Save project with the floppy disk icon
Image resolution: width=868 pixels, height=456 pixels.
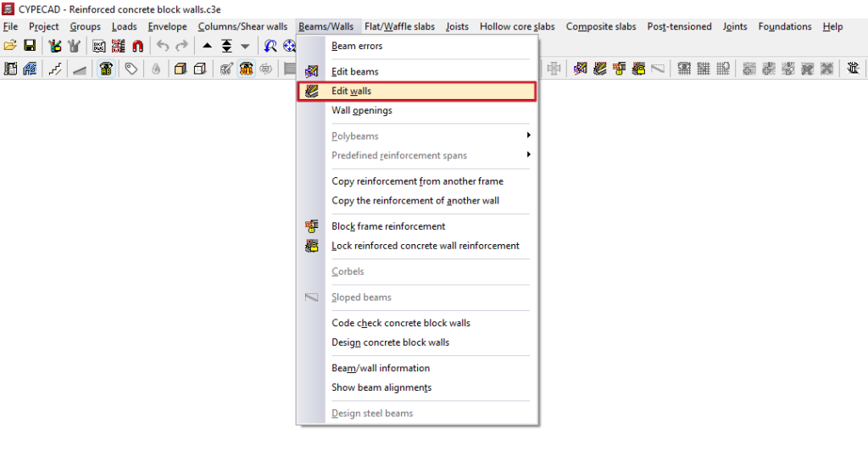[x=30, y=46]
